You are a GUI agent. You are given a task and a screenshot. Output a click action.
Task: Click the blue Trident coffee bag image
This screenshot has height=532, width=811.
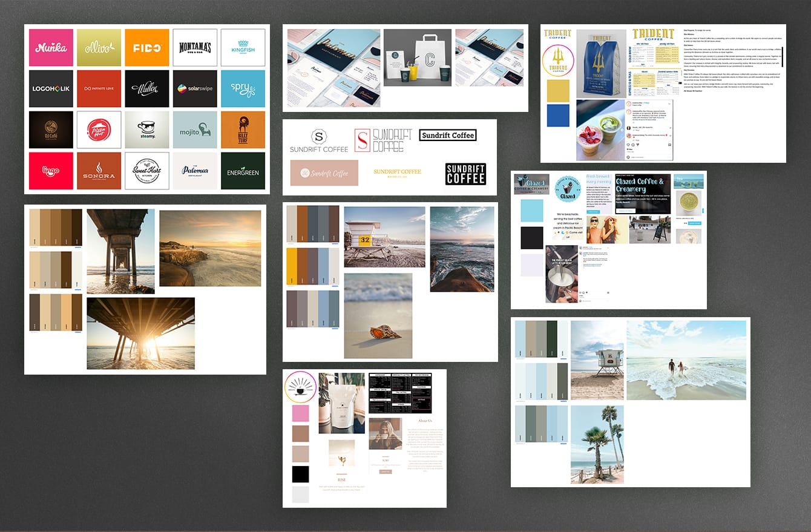(601, 64)
